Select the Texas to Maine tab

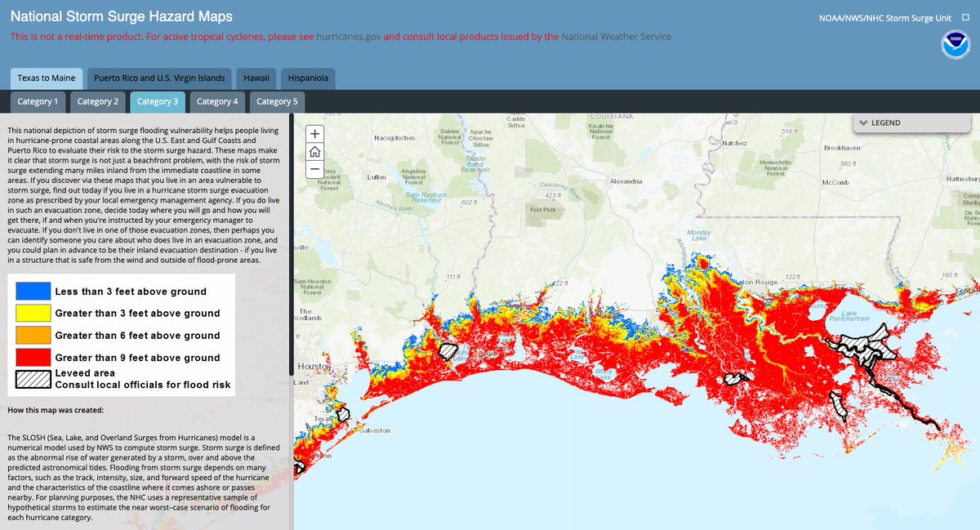pos(47,78)
